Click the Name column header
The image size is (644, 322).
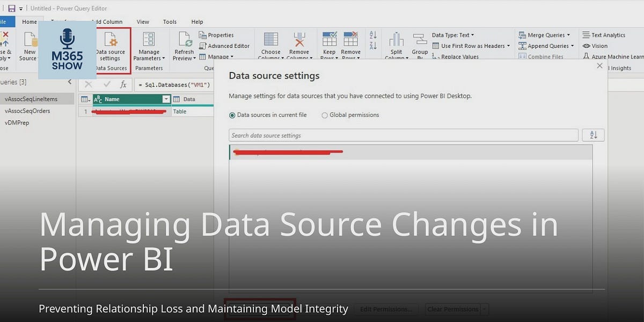132,99
